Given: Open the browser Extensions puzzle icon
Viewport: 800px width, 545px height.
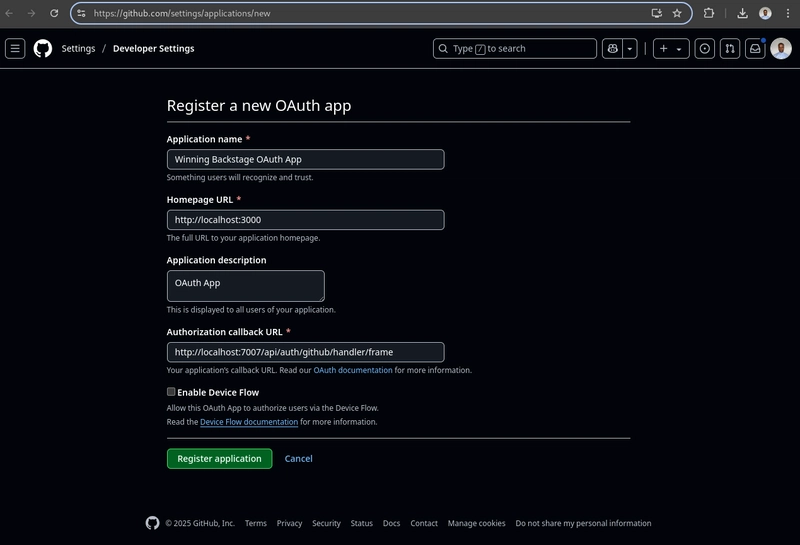Looking at the screenshot, I should (x=709, y=13).
